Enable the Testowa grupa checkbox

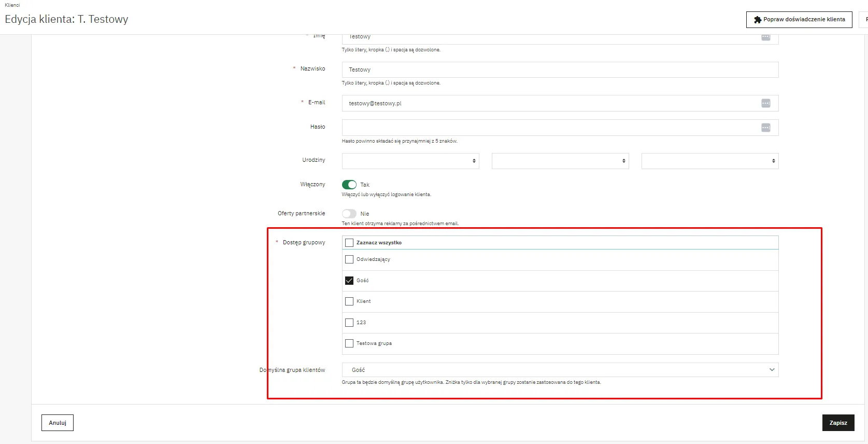349,343
